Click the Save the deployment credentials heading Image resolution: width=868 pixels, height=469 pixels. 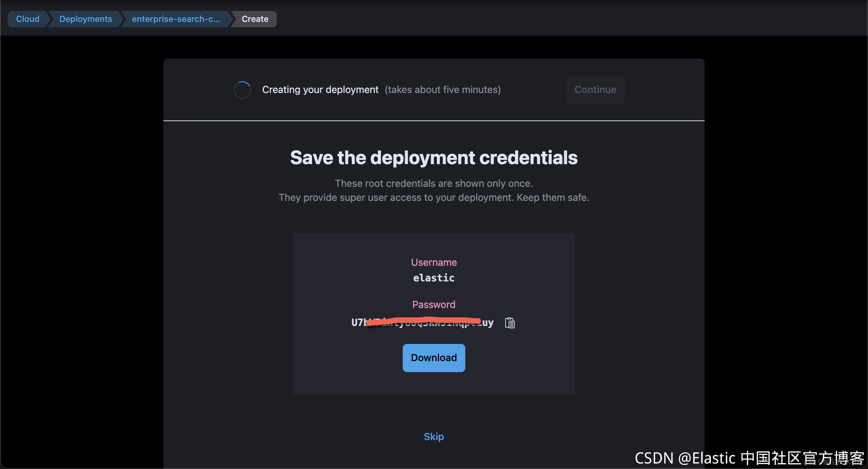click(434, 158)
